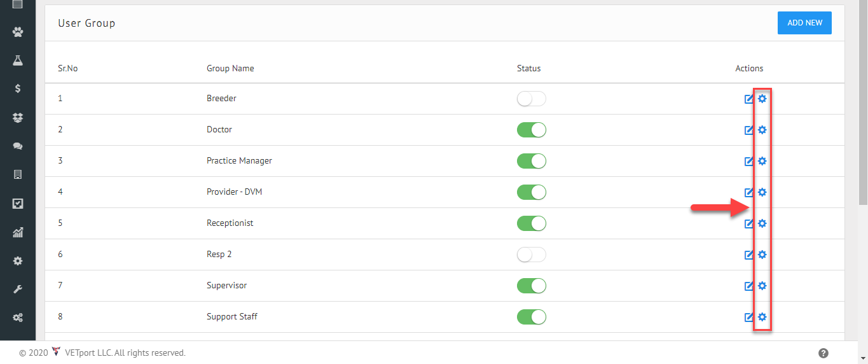The height and width of the screenshot is (364, 868).
Task: Open the dollar sign billing icon in sidebar
Action: pos(18,89)
